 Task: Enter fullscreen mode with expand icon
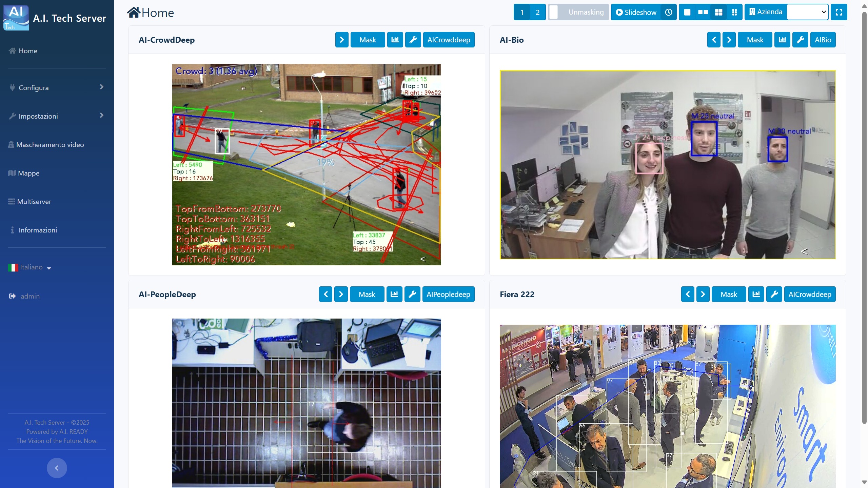coord(839,12)
